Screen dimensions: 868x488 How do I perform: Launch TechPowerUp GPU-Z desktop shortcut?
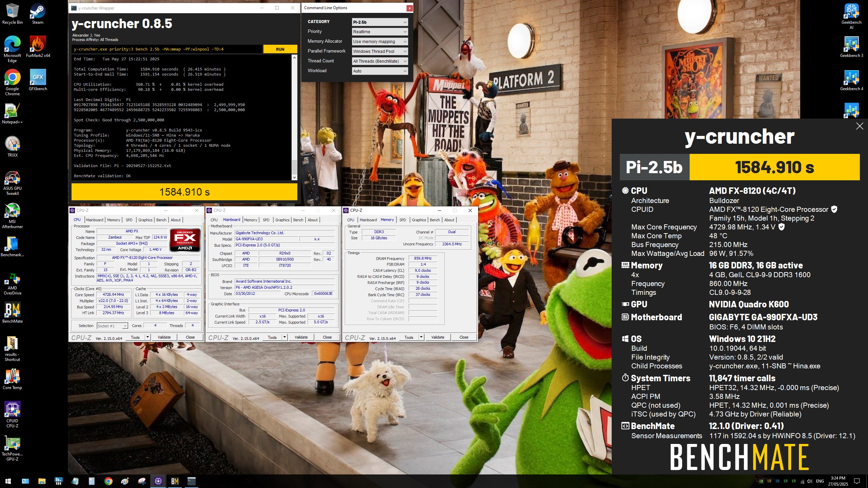point(13,448)
